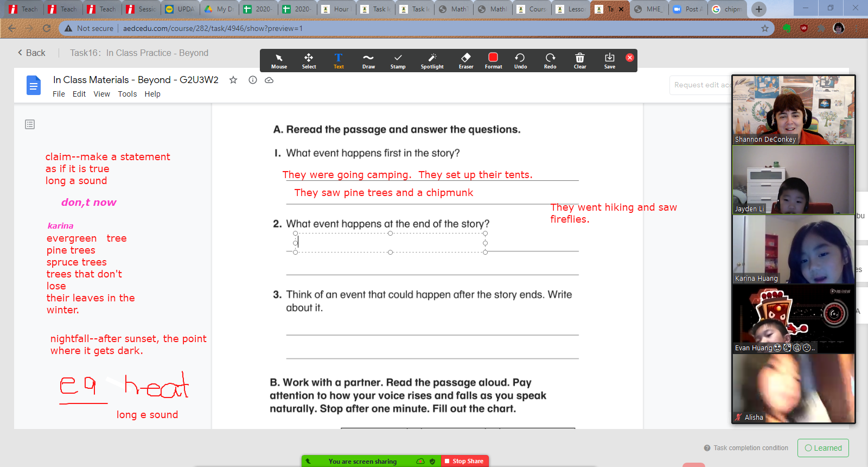Go forward in browser history
This screenshot has height=467, width=868.
click(x=29, y=28)
